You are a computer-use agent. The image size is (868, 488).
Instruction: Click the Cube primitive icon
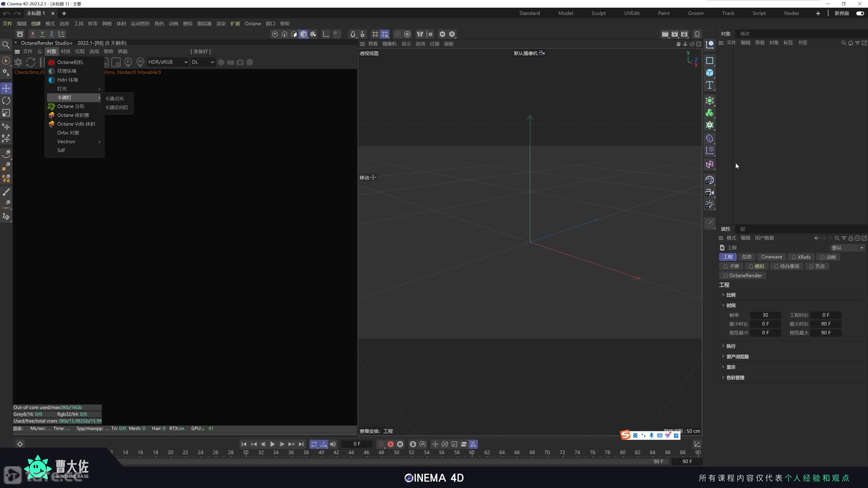(710, 73)
